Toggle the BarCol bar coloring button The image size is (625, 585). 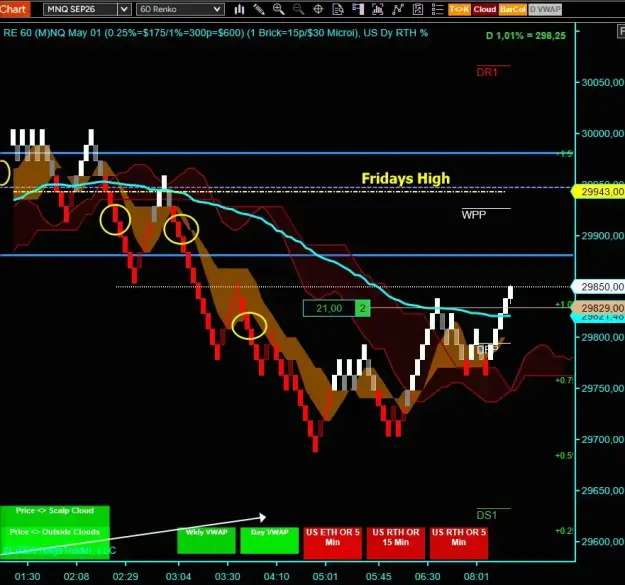click(513, 9)
